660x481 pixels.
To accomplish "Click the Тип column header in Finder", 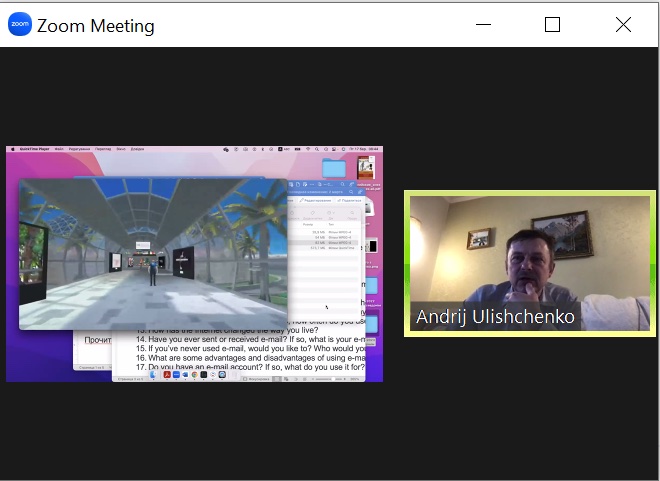I will pyautogui.click(x=331, y=224).
